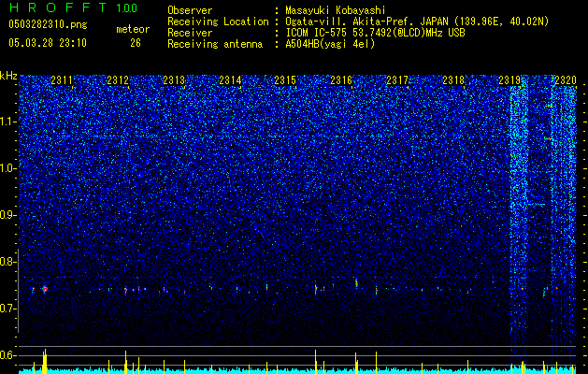The width and height of the screenshot is (588, 374).
Task: Click the 2319 time marker
Action: pos(509,80)
